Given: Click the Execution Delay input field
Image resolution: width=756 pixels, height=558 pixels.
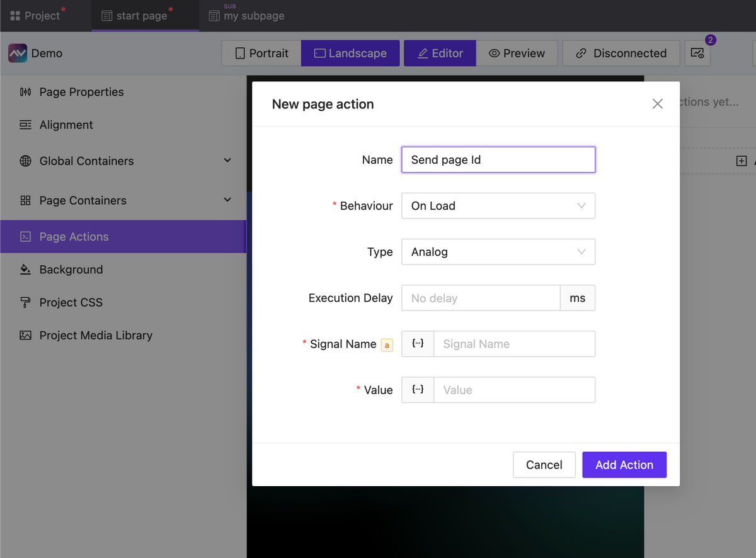Looking at the screenshot, I should 481,297.
